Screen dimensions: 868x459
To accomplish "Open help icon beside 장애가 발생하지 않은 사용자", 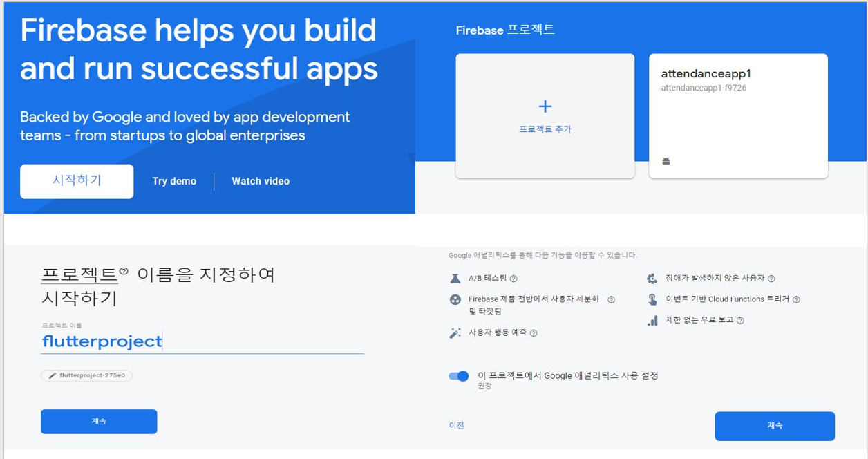I will pyautogui.click(x=771, y=279).
